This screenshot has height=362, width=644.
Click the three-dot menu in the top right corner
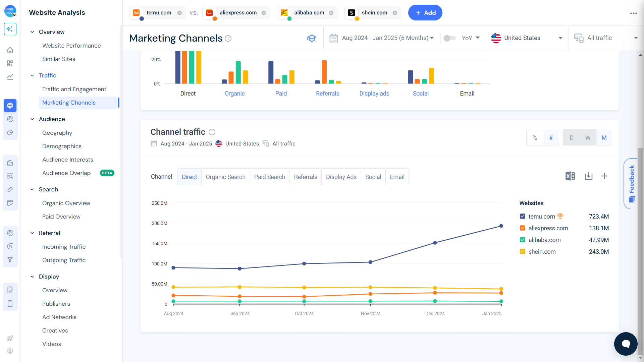pyautogui.click(x=634, y=13)
